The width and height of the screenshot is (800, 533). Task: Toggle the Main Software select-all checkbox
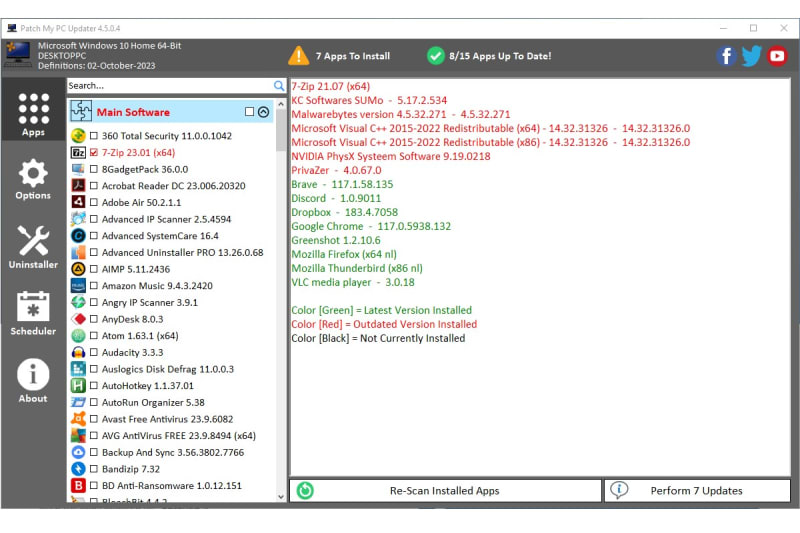coord(249,112)
